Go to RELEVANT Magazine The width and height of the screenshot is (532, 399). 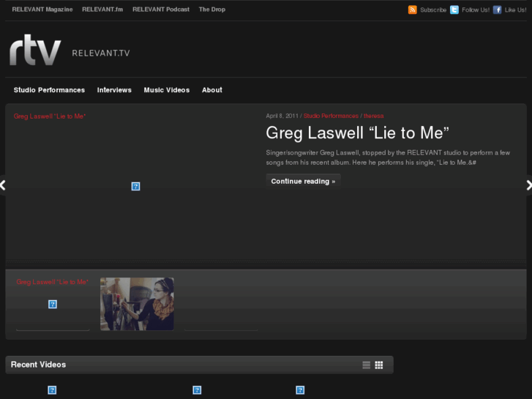42,10
